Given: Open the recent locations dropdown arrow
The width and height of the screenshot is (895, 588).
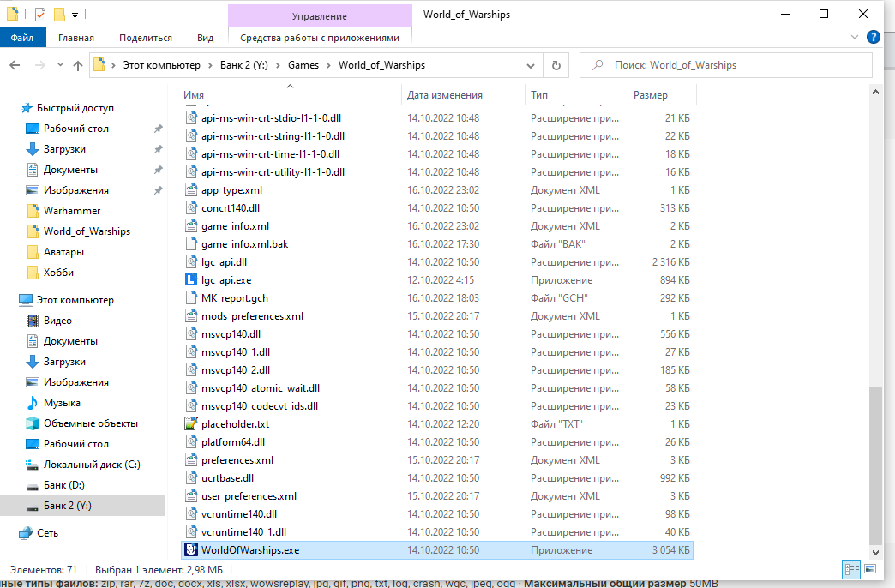Looking at the screenshot, I should click(x=60, y=65).
